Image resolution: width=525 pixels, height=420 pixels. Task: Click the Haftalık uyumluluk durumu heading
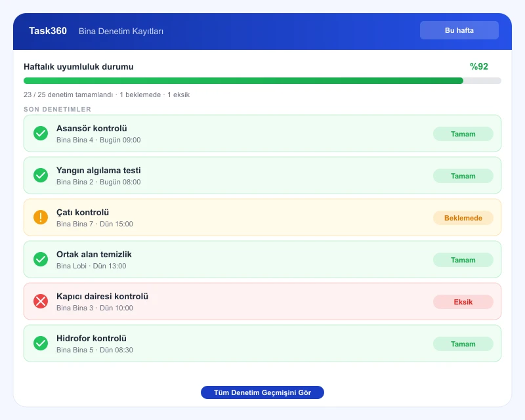coord(78,67)
